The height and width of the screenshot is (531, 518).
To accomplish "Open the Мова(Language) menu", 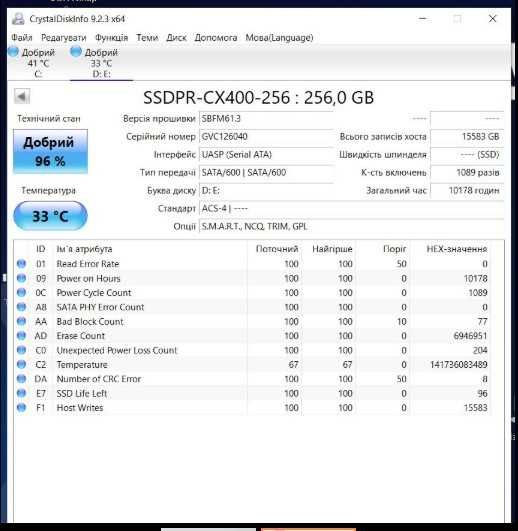I will pos(279,37).
